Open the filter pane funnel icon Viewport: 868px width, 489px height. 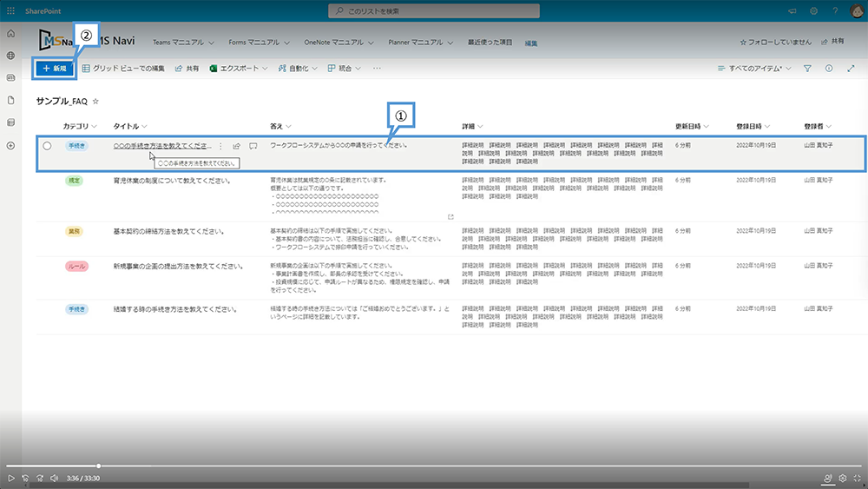pyautogui.click(x=807, y=69)
